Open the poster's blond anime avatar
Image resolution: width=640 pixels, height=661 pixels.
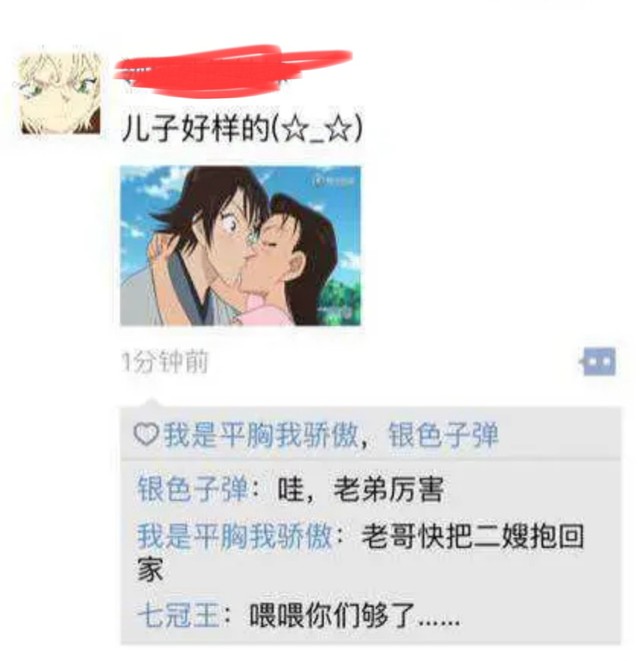coord(59,94)
